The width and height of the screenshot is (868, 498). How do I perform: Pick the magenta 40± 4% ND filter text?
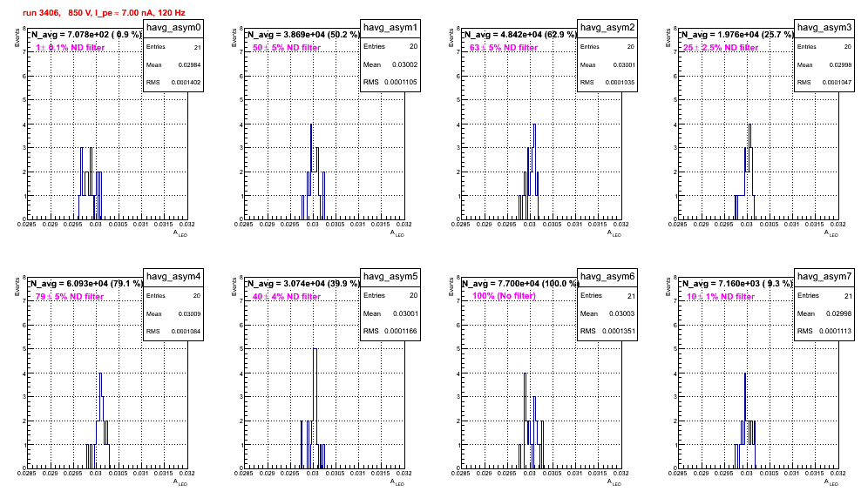tap(287, 297)
